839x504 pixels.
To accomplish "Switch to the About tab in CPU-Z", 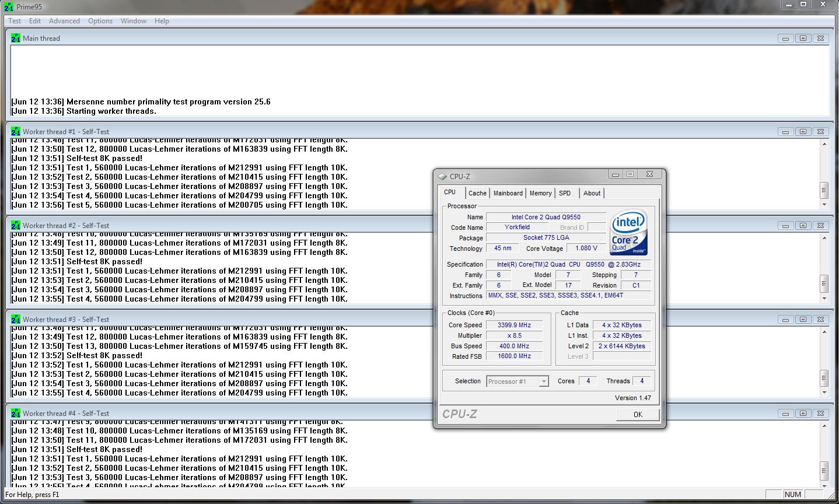I will [x=592, y=193].
